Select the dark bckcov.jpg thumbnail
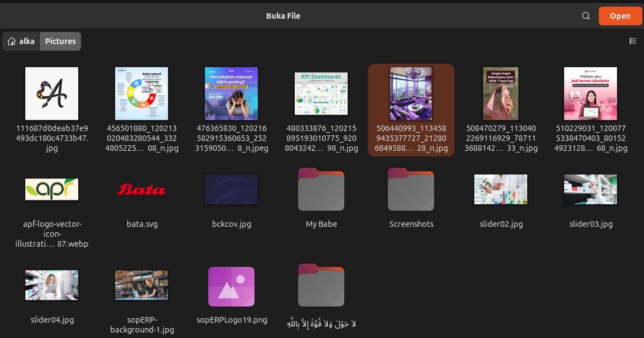Screen dimensions: 644x338 pos(231,189)
